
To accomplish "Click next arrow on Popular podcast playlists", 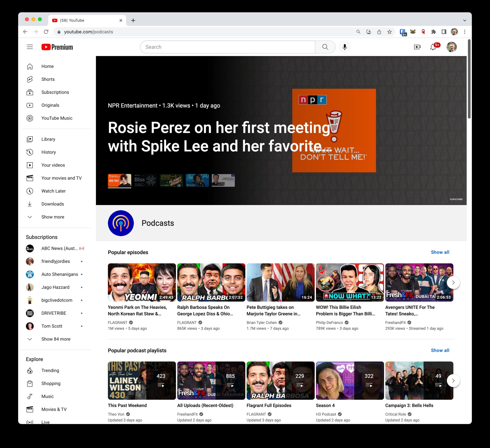I will [453, 380].
